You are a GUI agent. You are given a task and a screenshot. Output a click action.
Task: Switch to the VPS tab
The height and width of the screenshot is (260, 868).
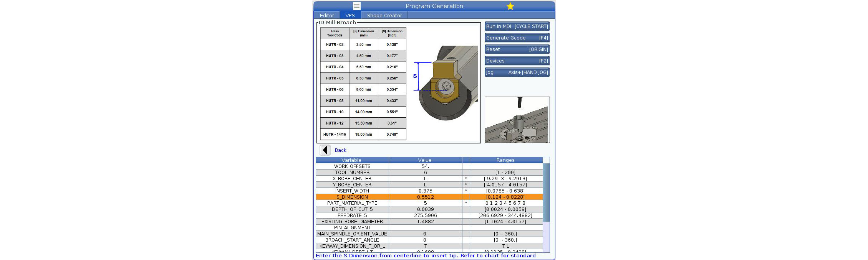click(350, 15)
